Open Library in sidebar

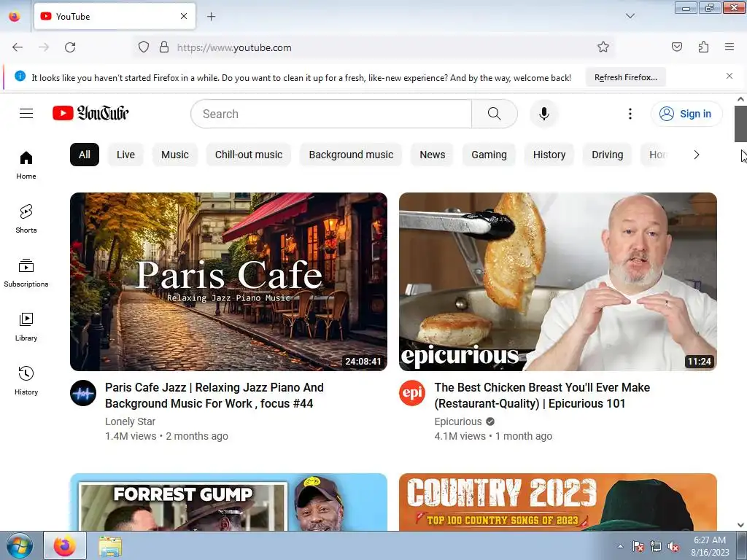26,327
